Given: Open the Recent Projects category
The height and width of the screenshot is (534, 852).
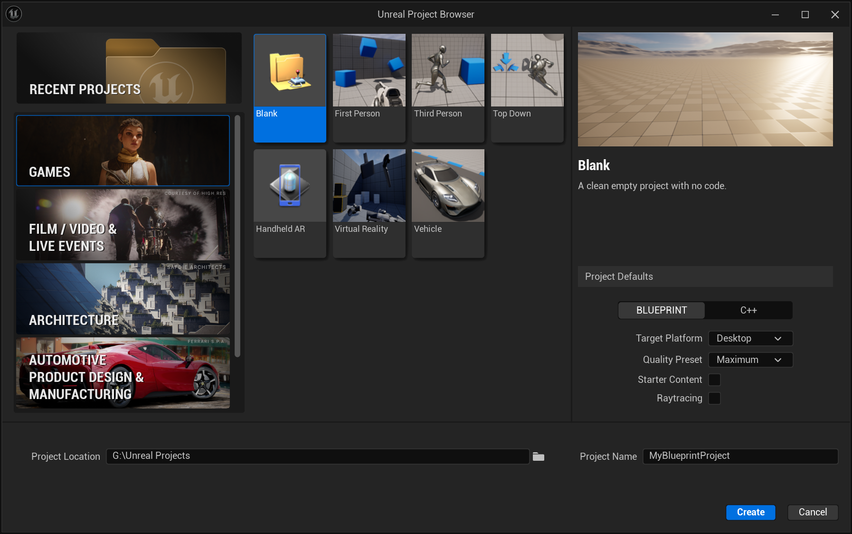Looking at the screenshot, I should 129,68.
